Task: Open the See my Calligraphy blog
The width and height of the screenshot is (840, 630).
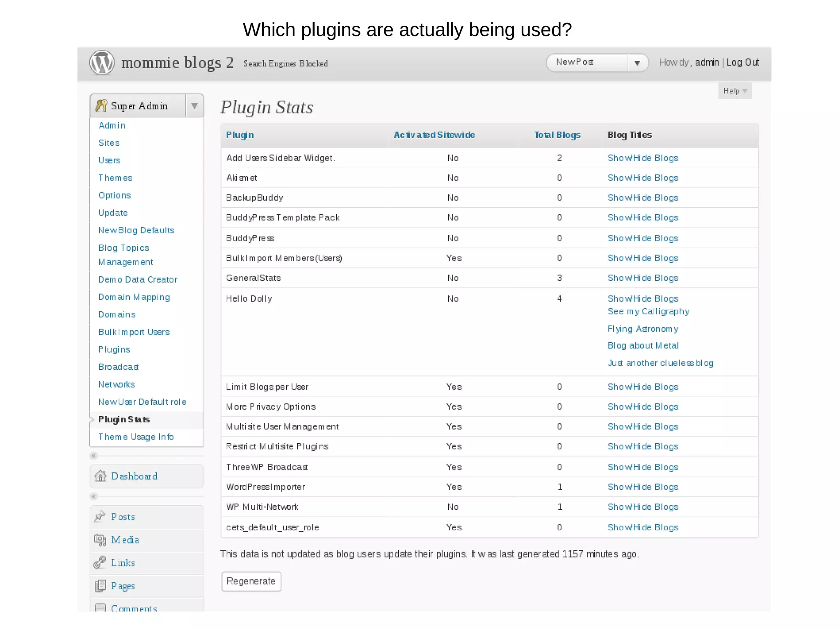Action: 648,312
